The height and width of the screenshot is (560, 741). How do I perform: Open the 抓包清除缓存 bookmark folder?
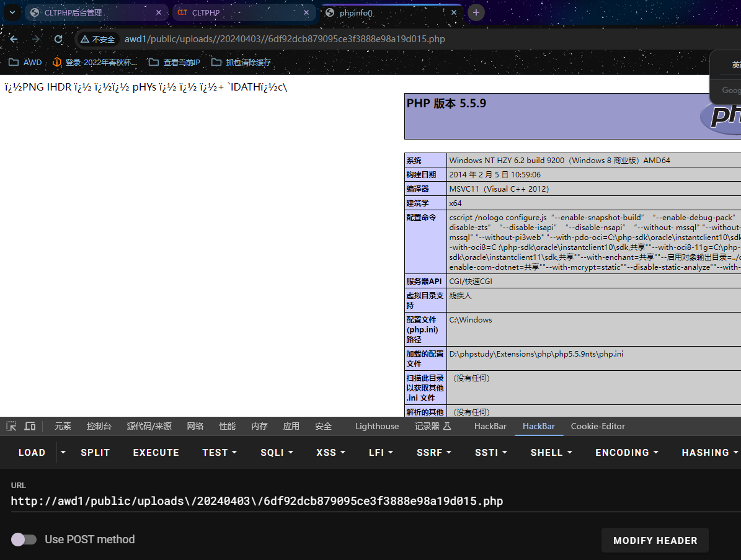tap(241, 63)
